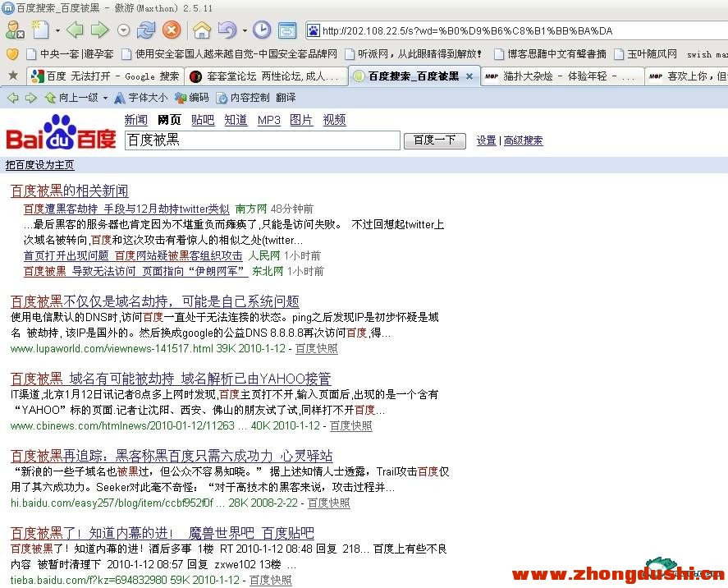Open 内容控制 content control

point(243,98)
